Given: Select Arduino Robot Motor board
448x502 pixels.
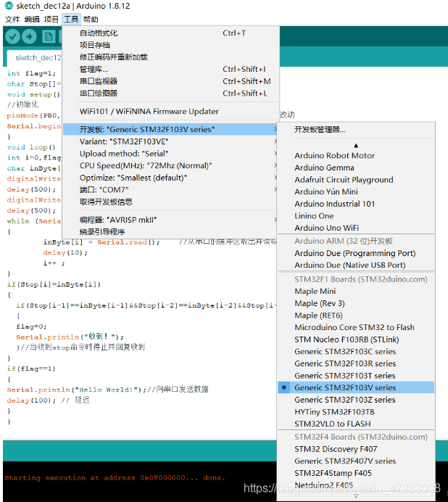Looking at the screenshot, I should point(356,155).
